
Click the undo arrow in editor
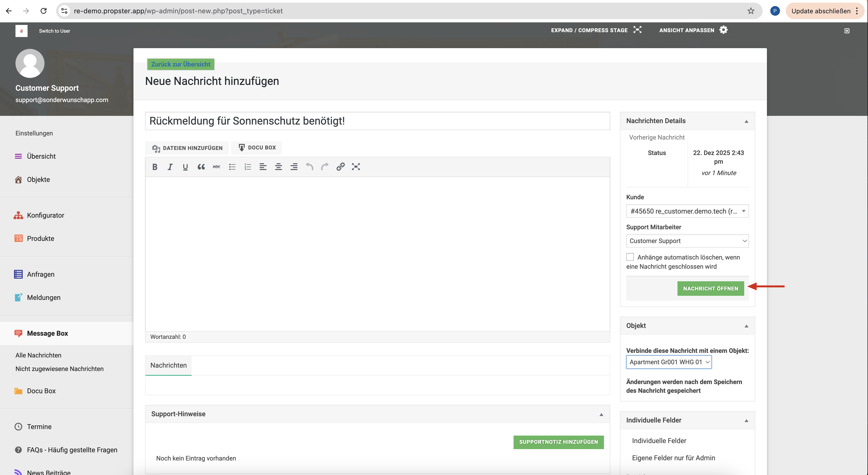pyautogui.click(x=309, y=167)
